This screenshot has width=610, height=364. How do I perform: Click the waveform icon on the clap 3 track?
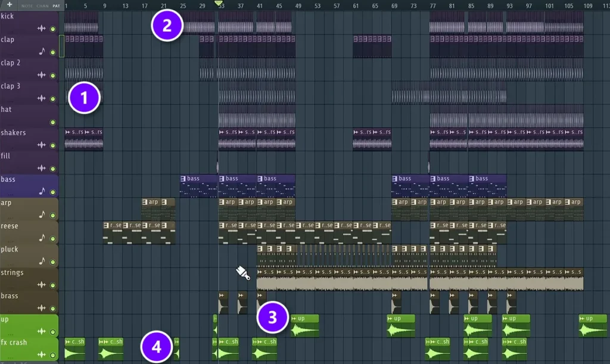coord(41,98)
